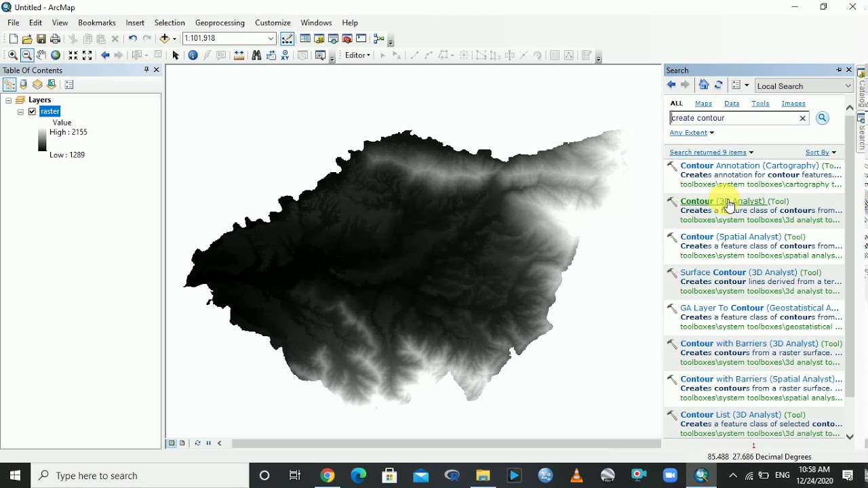Open a map document with folder icon
Viewport: 868px width, 488px height.
coord(27,39)
